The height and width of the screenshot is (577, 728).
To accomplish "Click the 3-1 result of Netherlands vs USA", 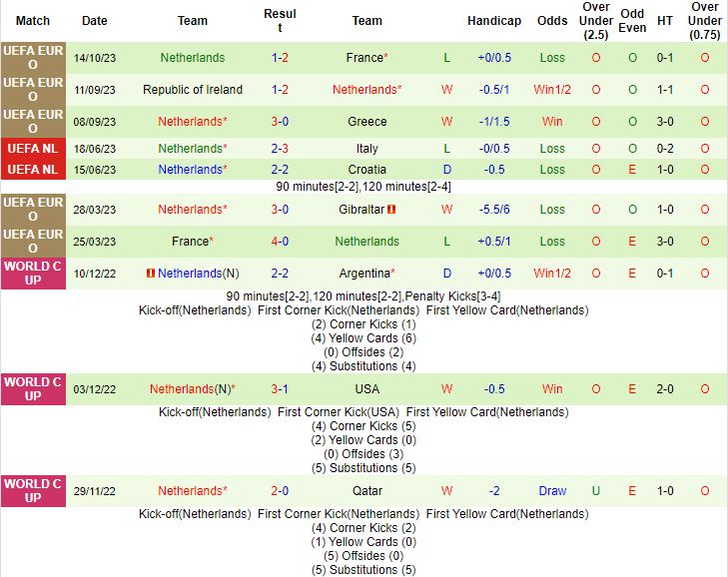I will 281,389.
